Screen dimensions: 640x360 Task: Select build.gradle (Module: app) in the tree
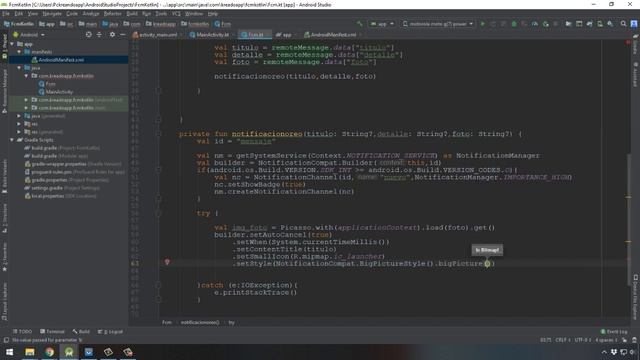coord(61,156)
